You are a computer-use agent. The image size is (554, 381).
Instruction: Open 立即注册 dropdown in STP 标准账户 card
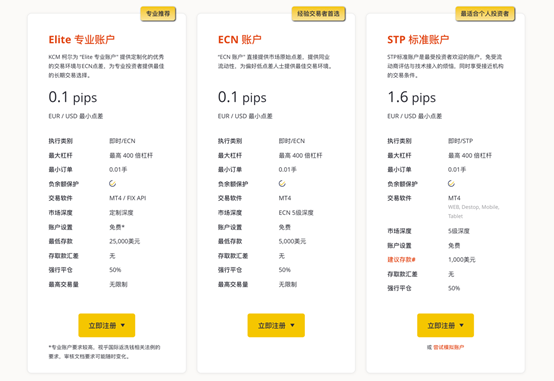tap(445, 325)
